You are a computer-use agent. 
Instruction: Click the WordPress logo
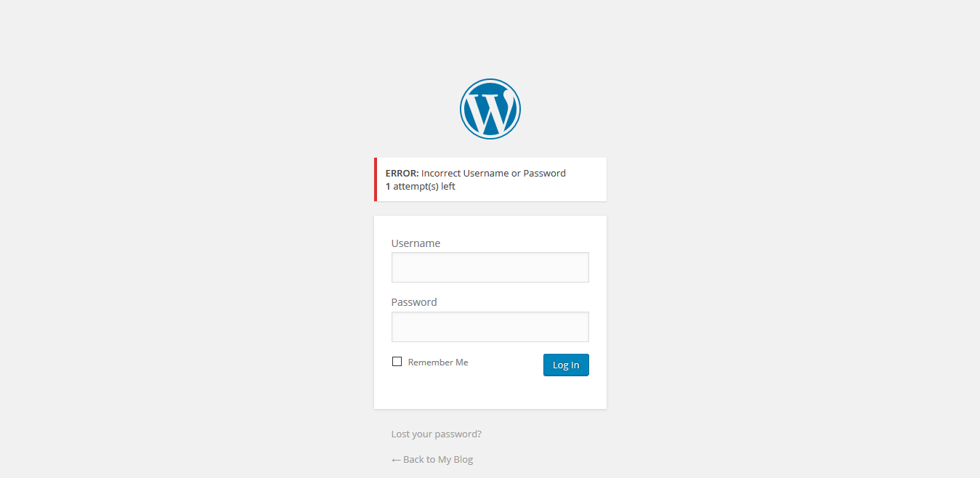click(x=490, y=109)
